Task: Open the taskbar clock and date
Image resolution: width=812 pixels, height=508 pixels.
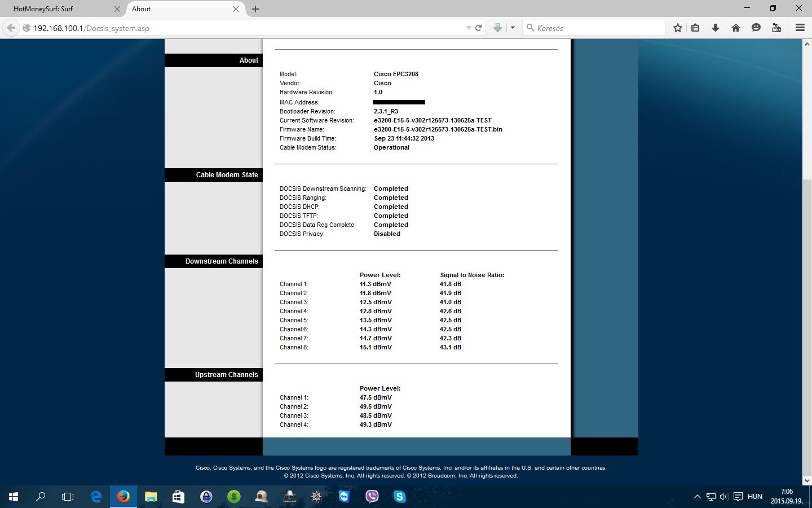Action: click(x=787, y=497)
